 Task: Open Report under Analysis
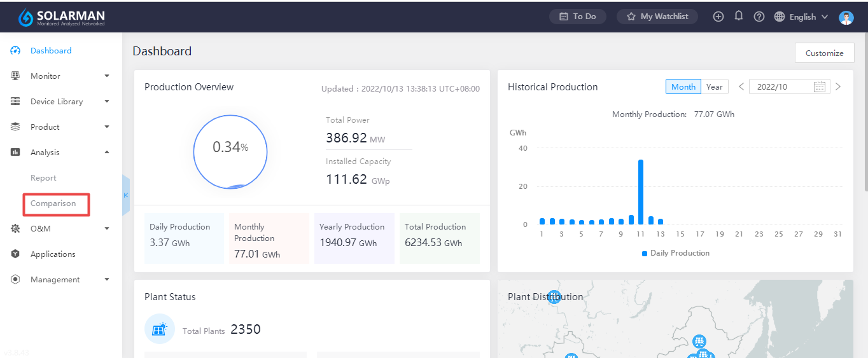[43, 177]
